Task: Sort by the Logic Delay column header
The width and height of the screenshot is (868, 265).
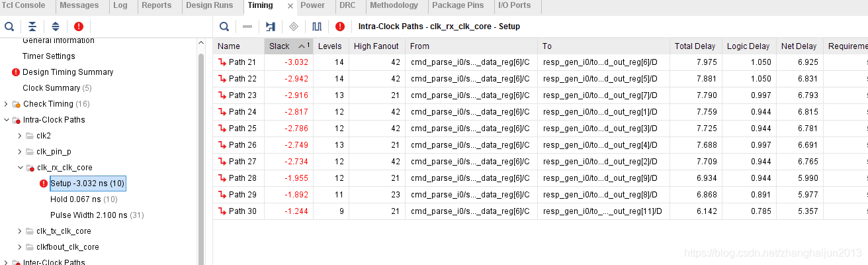Action: click(x=748, y=46)
